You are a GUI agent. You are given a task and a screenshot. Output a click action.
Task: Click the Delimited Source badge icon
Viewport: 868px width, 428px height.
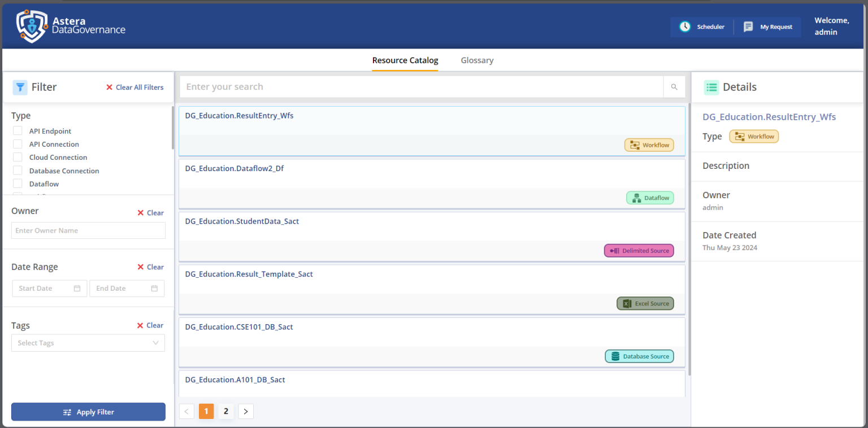(615, 251)
